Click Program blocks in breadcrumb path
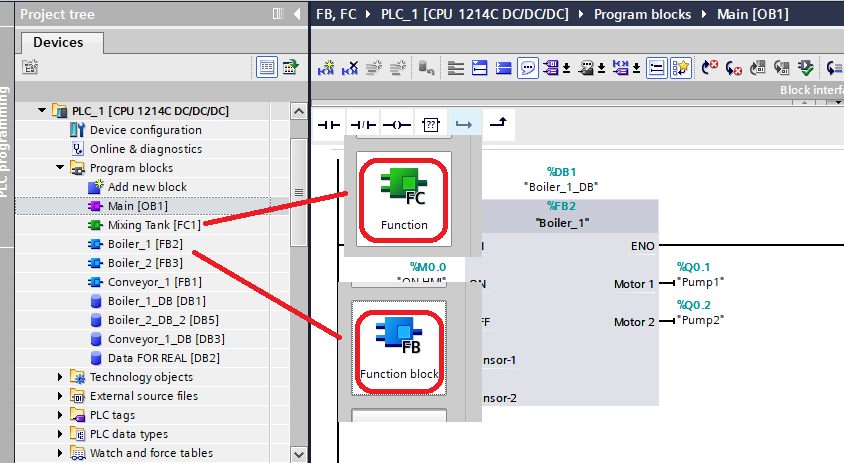The image size is (844, 463). point(642,14)
